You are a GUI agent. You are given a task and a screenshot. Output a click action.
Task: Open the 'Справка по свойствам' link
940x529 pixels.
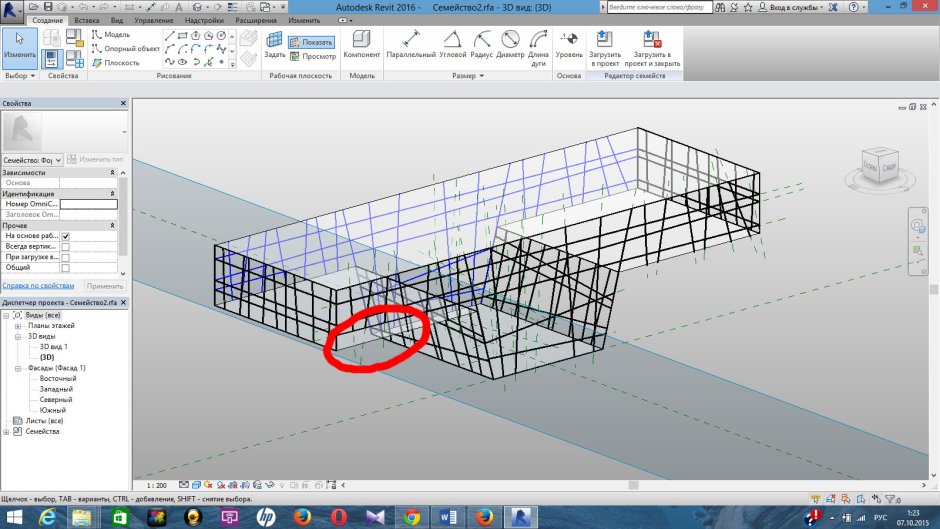[38, 286]
